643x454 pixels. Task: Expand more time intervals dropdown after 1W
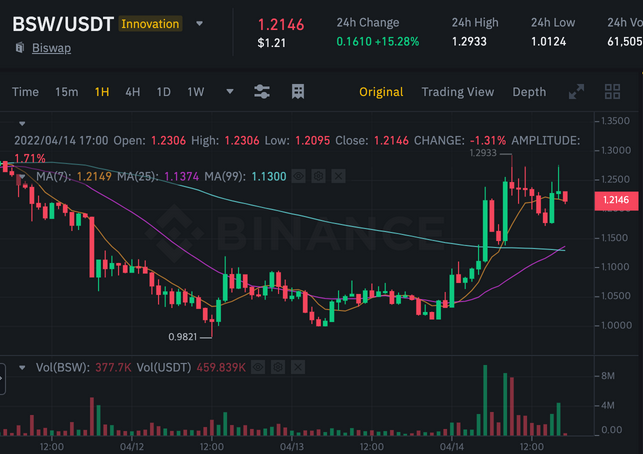[230, 91]
